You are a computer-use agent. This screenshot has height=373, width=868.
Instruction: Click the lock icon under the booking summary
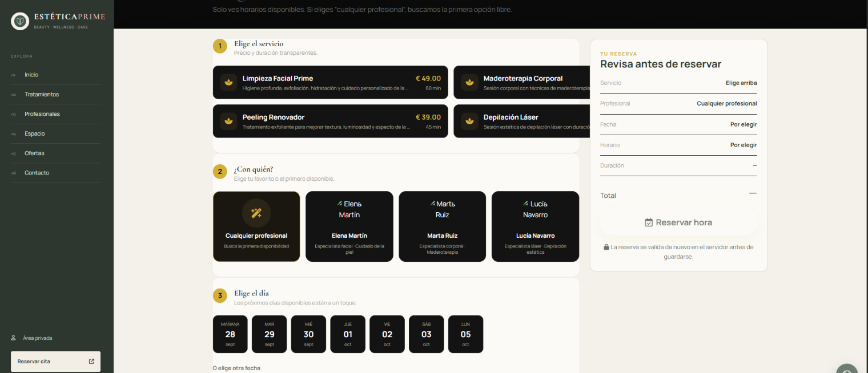[606, 247]
